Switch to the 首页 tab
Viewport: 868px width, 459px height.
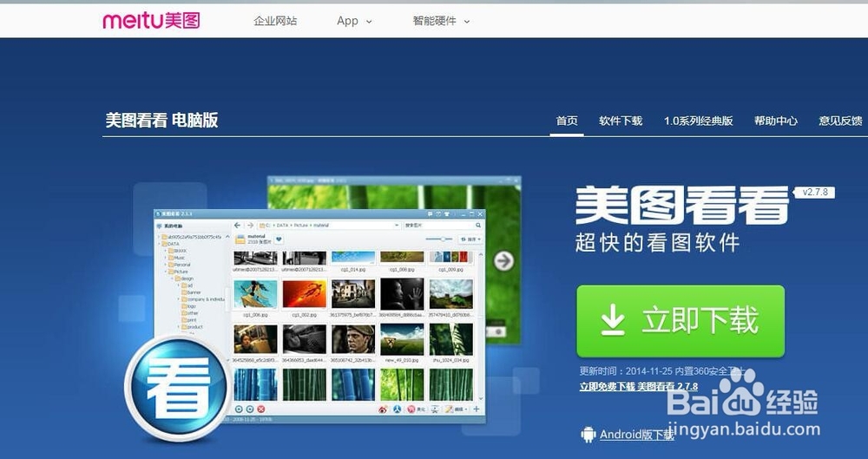coord(567,121)
